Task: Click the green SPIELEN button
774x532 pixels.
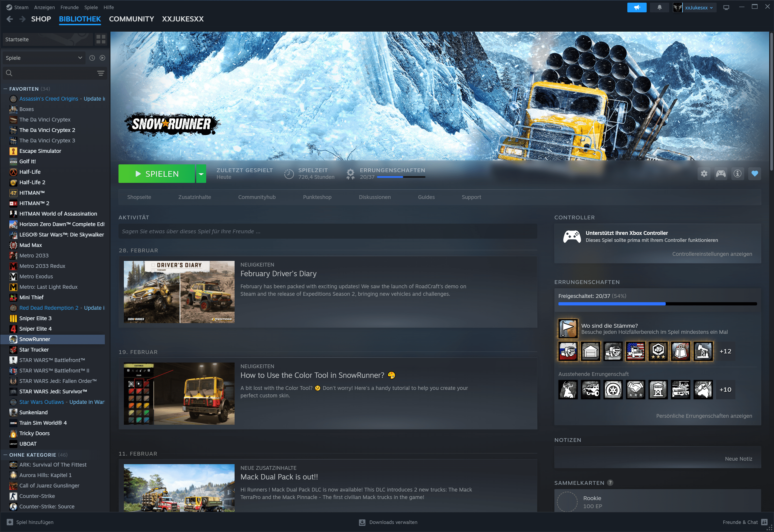Action: 157,174
